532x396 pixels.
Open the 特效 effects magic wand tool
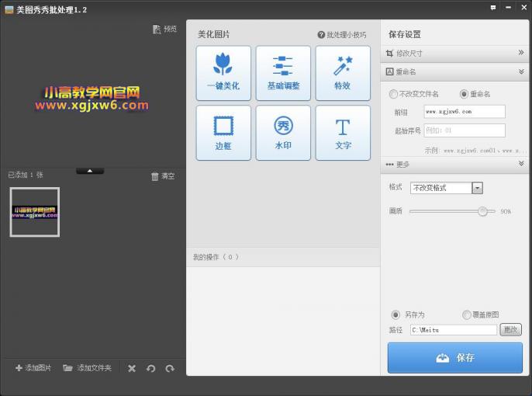(343, 73)
